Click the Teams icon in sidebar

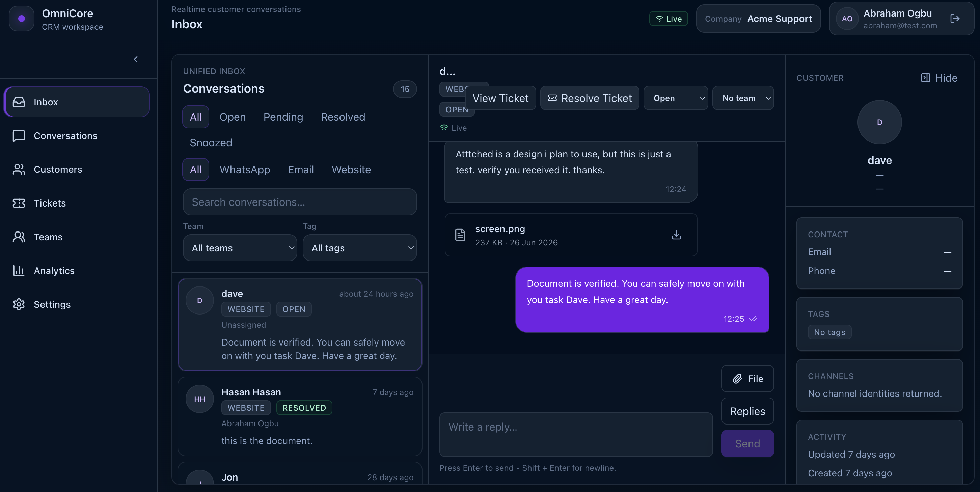click(x=19, y=237)
